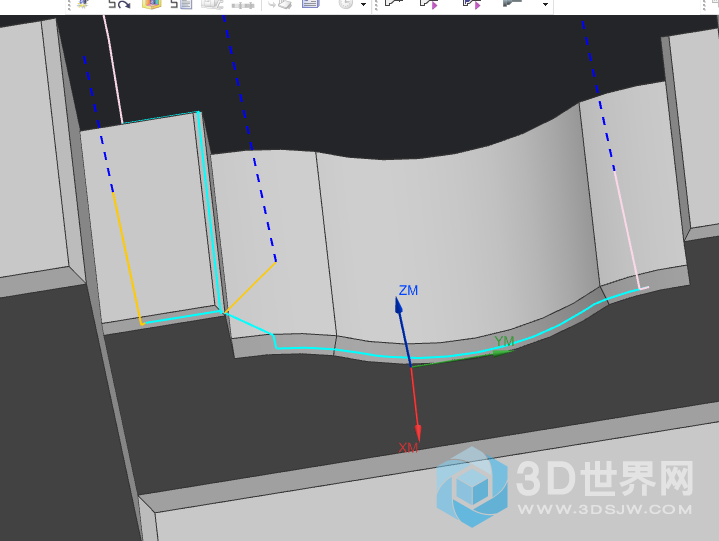Screen dimensions: 719x541
Task: Open the dropdown arrow beside the clock icon
Action: [363, 5]
